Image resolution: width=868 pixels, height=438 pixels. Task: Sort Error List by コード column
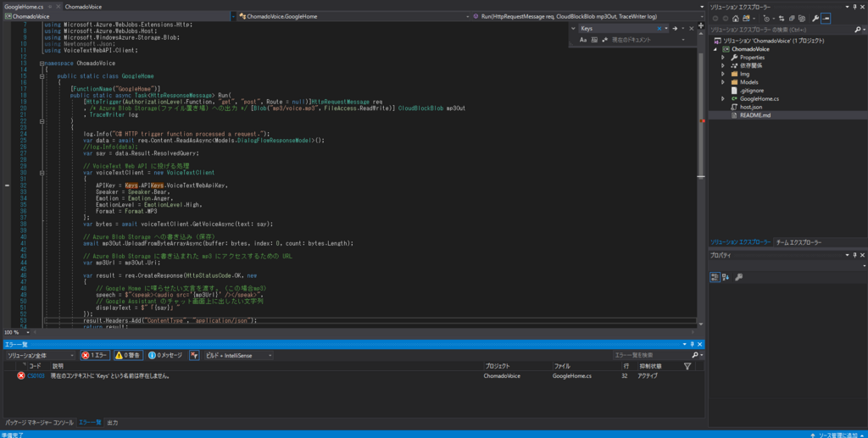35,366
